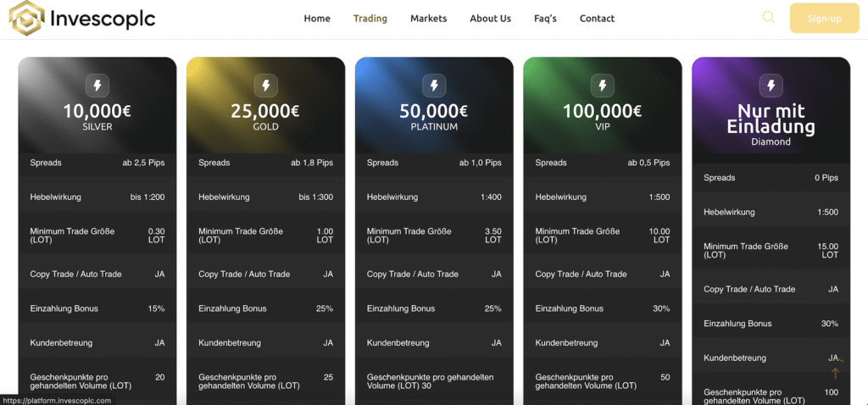Click '0.30 LOT' minimum trade value

(x=156, y=236)
